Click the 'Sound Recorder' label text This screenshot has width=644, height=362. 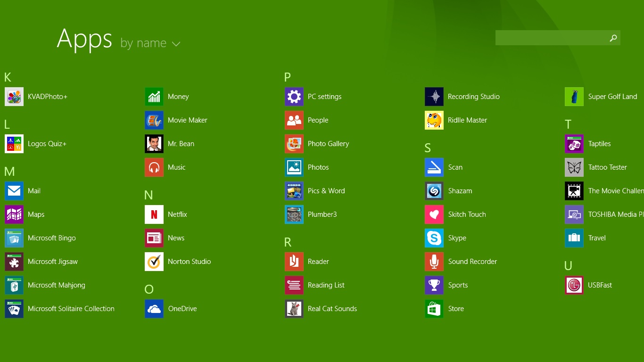(472, 262)
